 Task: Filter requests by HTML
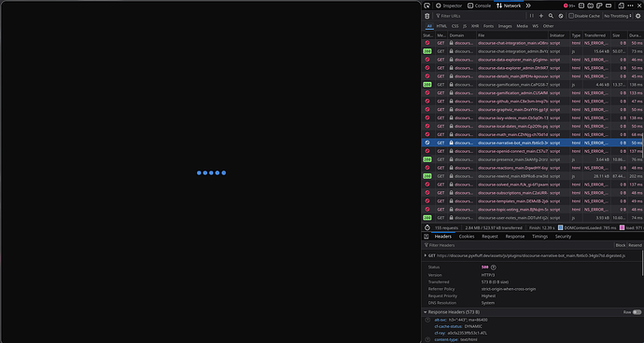coord(441,26)
